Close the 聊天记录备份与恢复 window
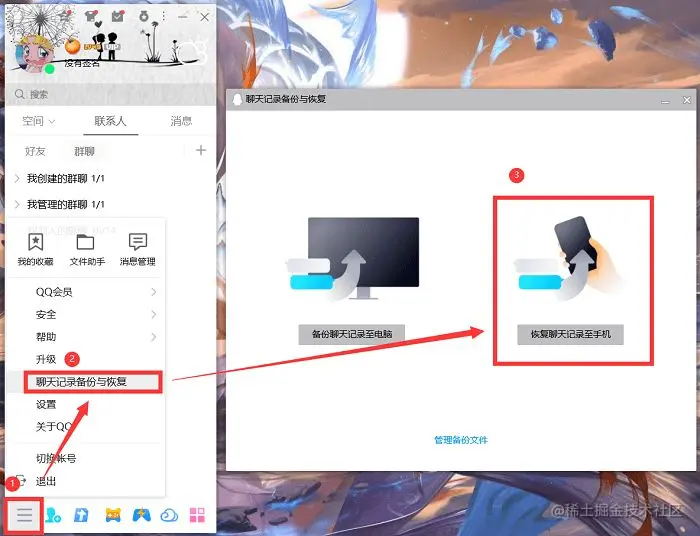The height and width of the screenshot is (536, 700). click(x=687, y=100)
